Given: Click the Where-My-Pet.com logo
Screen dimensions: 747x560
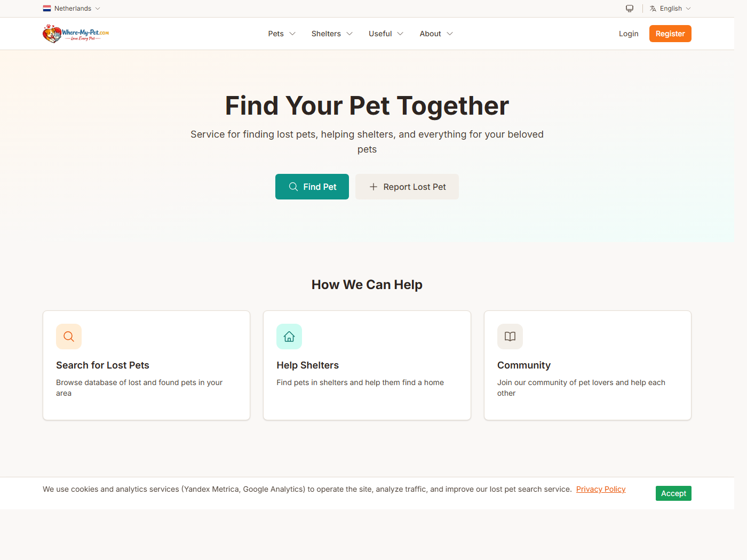Looking at the screenshot, I should (75, 33).
